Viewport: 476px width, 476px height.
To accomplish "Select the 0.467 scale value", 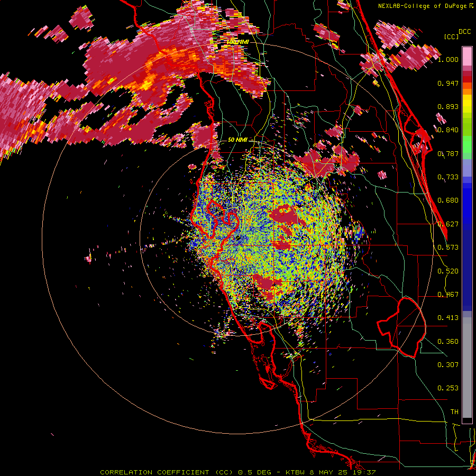I will [x=448, y=295].
